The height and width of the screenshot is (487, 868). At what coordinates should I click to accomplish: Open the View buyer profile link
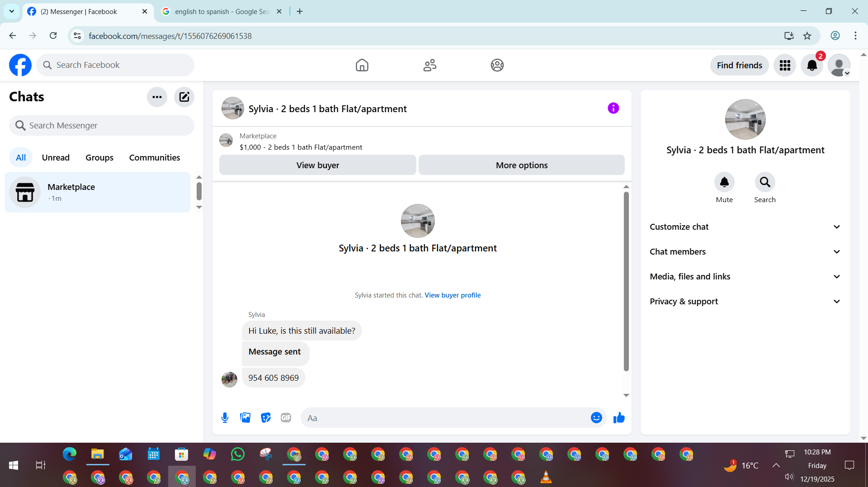pos(453,295)
